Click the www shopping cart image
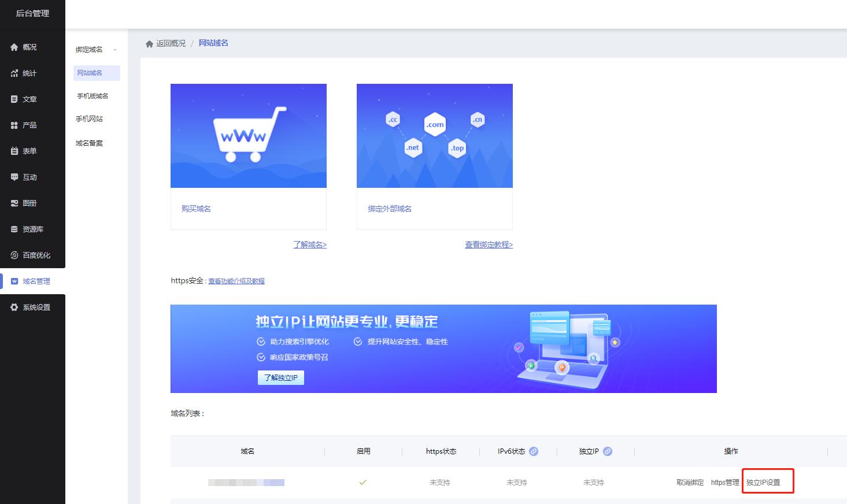The width and height of the screenshot is (847, 504). pos(249,136)
